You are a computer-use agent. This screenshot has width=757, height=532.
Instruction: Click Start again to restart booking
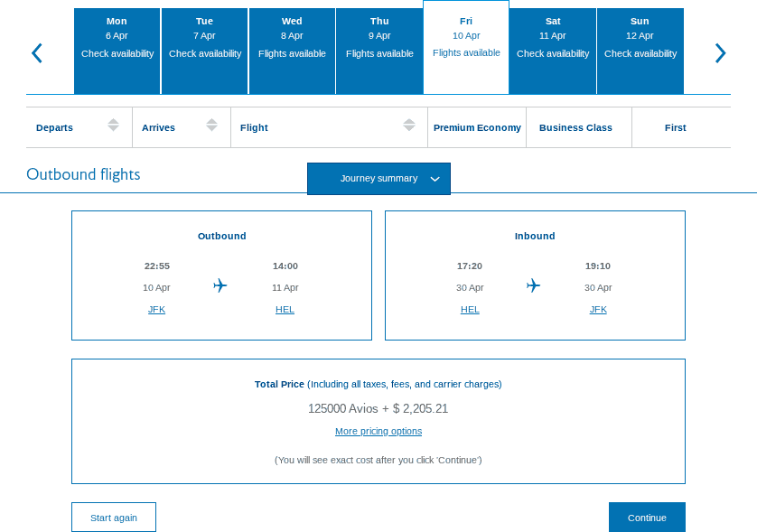pos(113,517)
